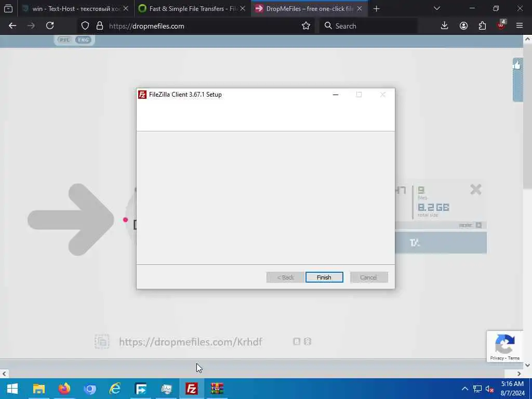Viewport: 532px width, 399px height.
Task: Click the horizontal scrollbar right arrow
Action: [519, 374]
